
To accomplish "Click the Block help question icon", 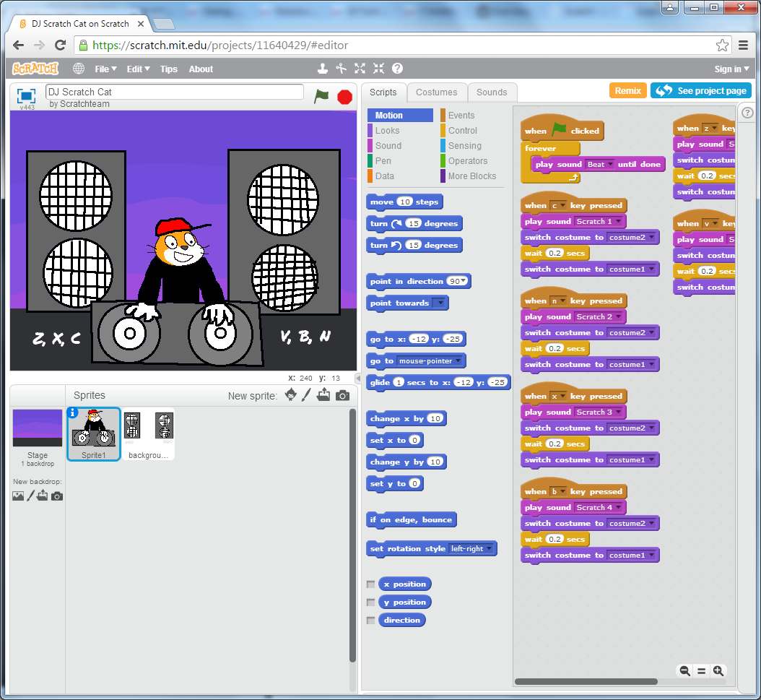I will (x=398, y=69).
